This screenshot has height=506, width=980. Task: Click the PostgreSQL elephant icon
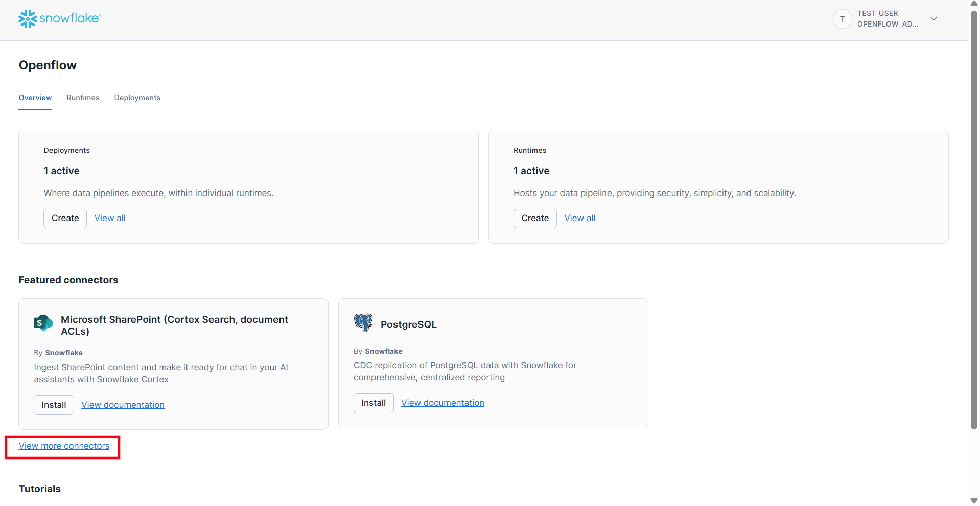(363, 323)
